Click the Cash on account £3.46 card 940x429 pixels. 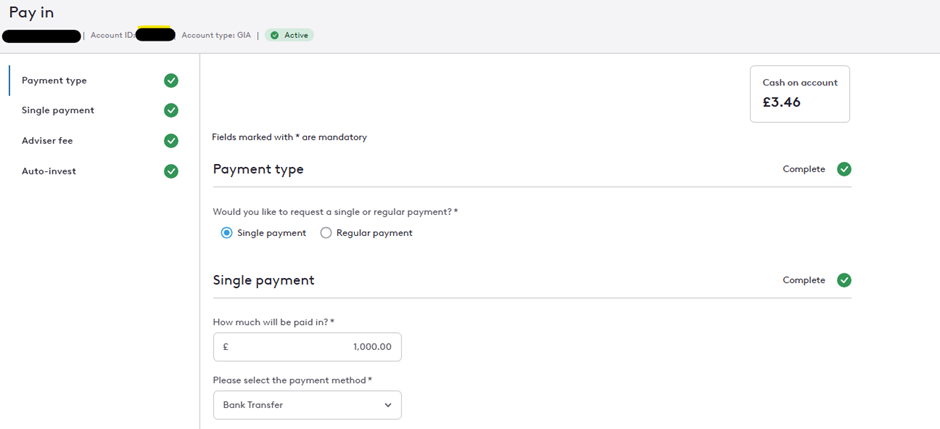pos(799,94)
